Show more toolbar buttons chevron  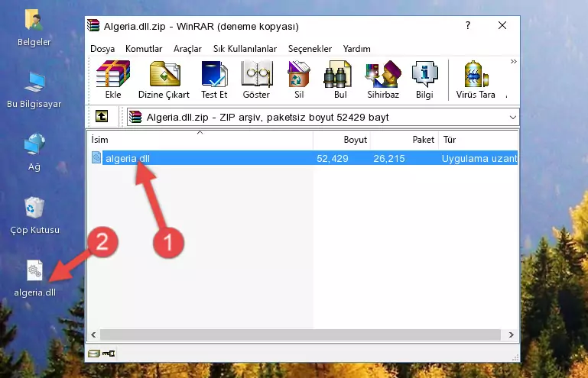point(513,61)
